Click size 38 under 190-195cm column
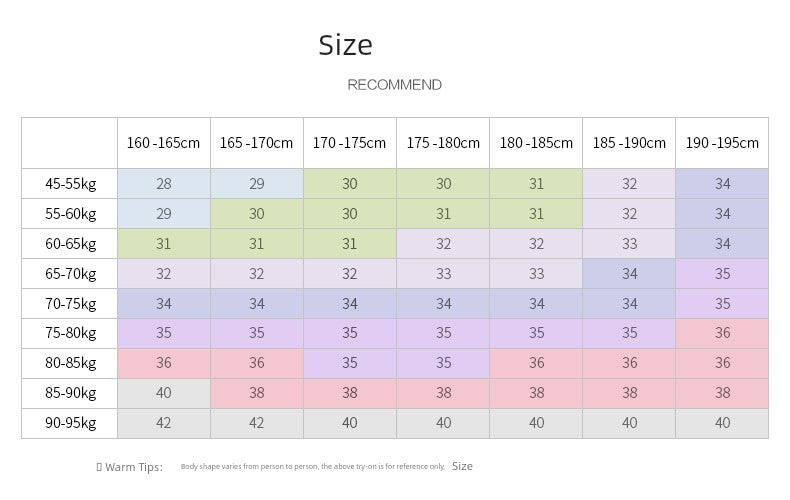790x500 pixels. coord(722,393)
